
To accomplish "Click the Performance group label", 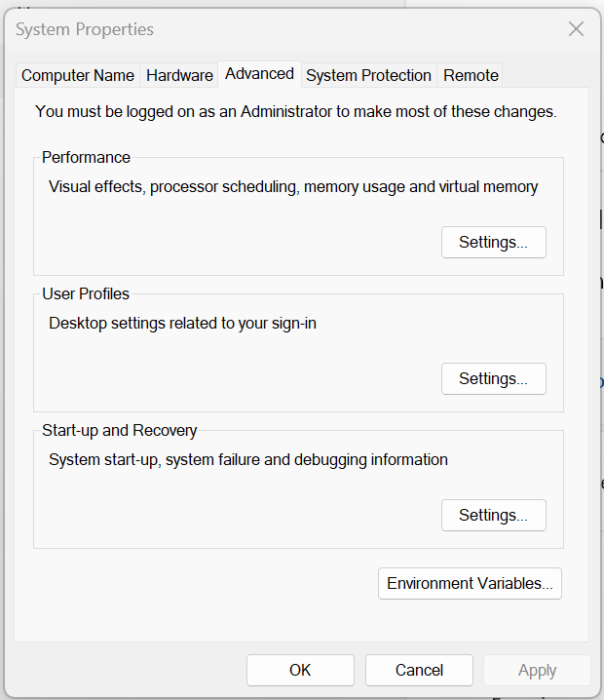I will (x=86, y=157).
